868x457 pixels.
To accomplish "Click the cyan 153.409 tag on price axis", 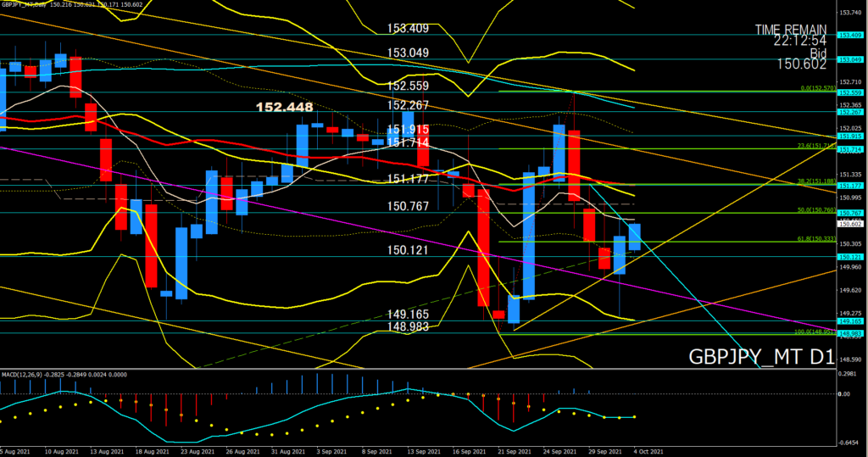I will [x=850, y=35].
